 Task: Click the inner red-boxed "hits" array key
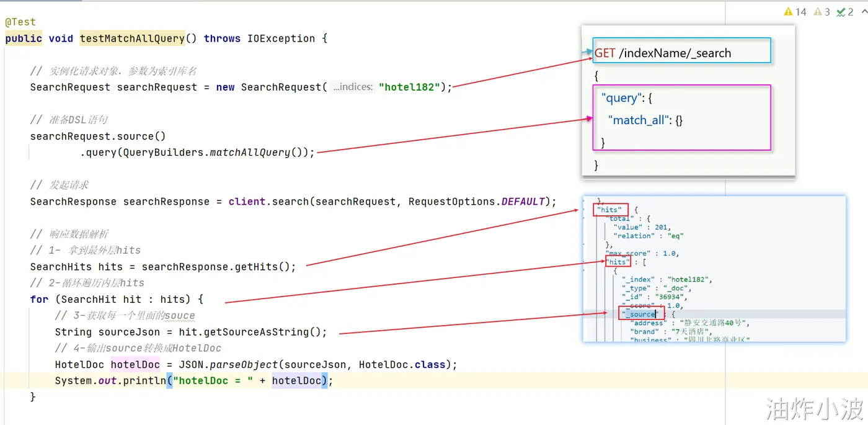click(x=618, y=262)
